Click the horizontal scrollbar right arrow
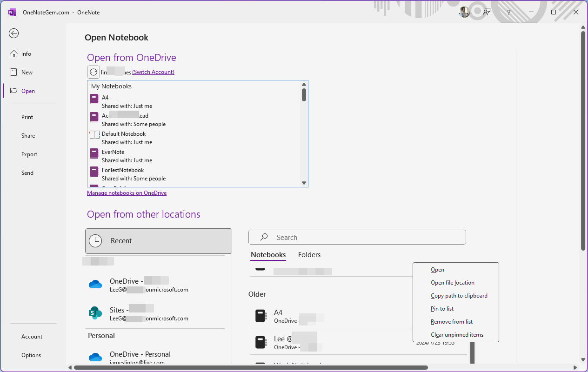The height and width of the screenshot is (372, 588). click(x=574, y=368)
